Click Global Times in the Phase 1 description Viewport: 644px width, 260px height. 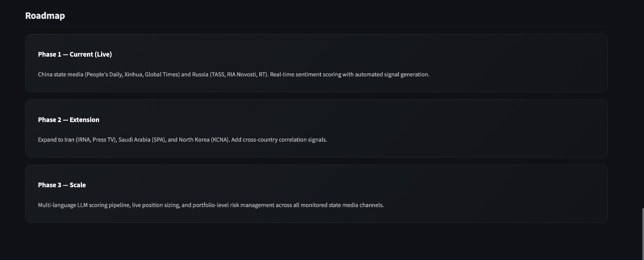(161, 74)
